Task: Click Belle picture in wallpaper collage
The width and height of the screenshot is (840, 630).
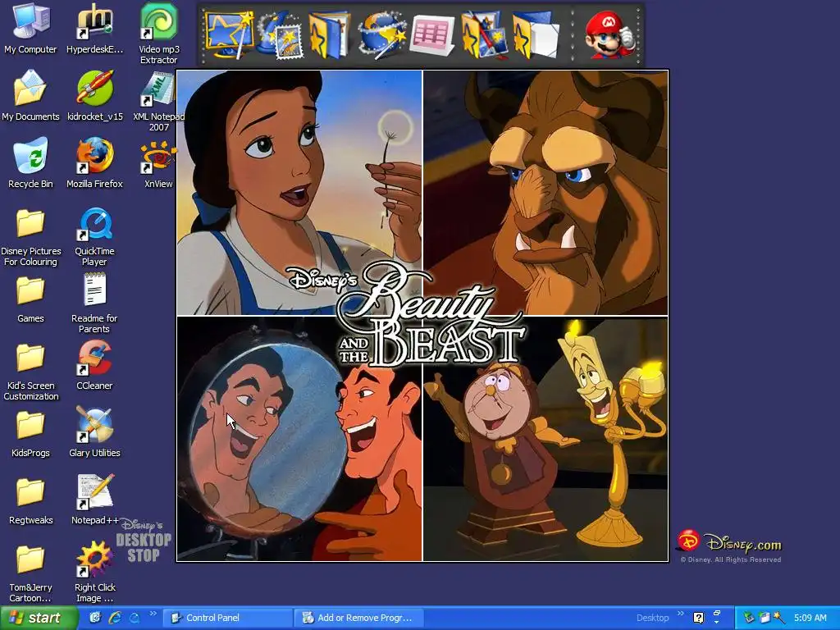Action: (299, 193)
